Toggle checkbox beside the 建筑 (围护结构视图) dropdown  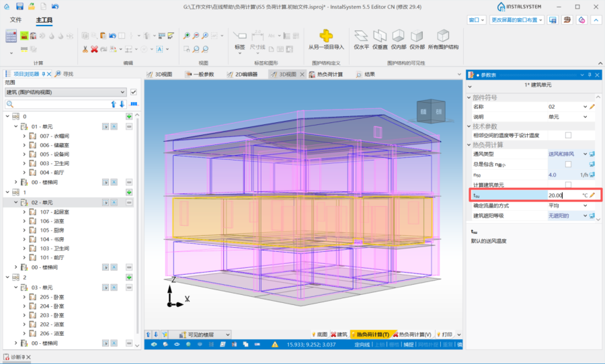[133, 92]
